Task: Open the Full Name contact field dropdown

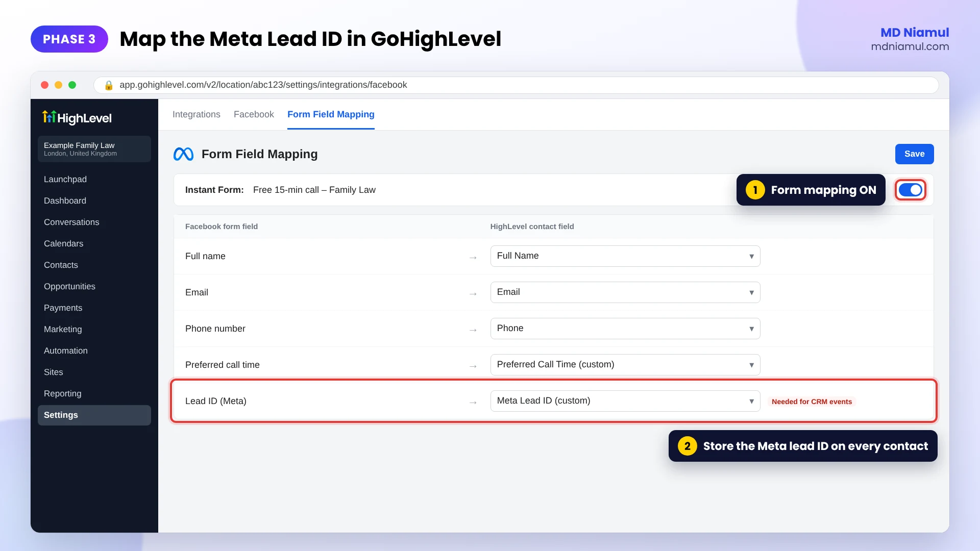Action: (625, 256)
